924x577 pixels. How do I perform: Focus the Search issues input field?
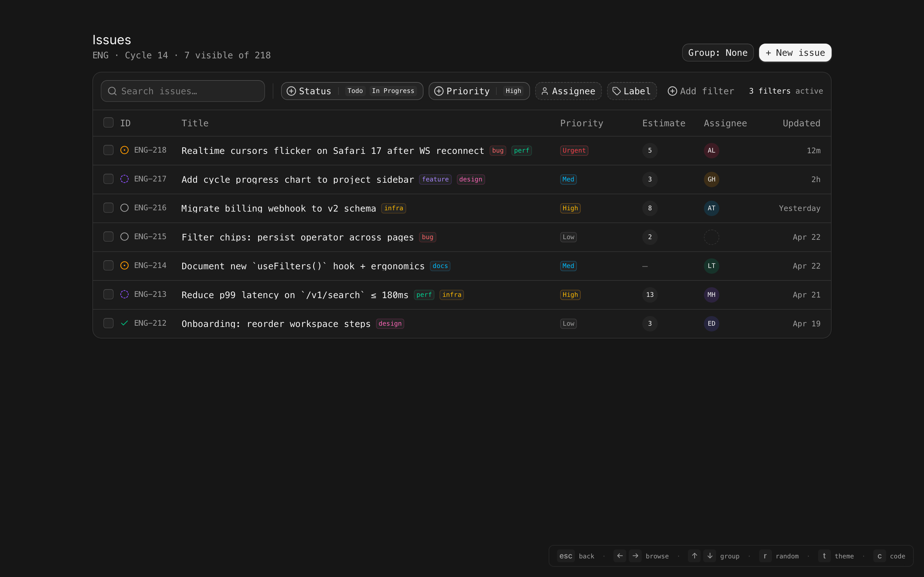pos(183,91)
